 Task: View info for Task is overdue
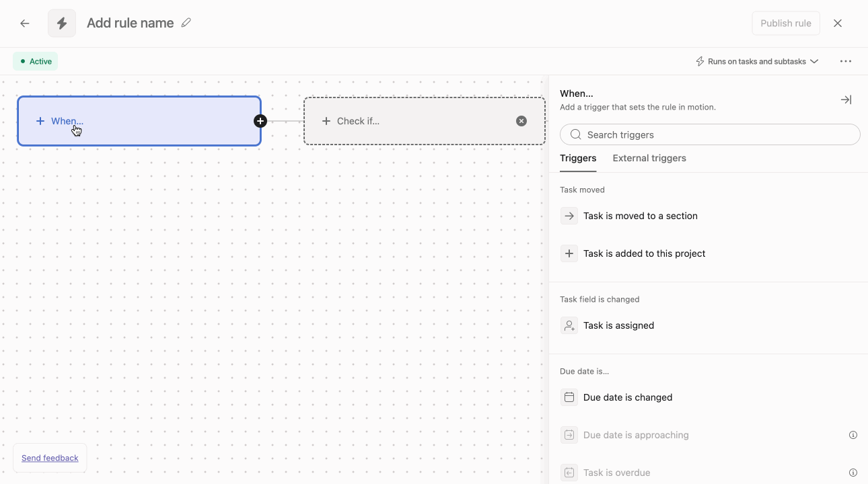[853, 473]
